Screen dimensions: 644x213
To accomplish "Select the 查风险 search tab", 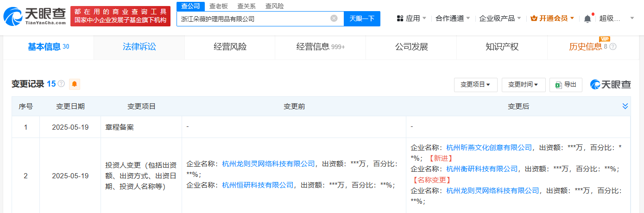I will (x=274, y=6).
